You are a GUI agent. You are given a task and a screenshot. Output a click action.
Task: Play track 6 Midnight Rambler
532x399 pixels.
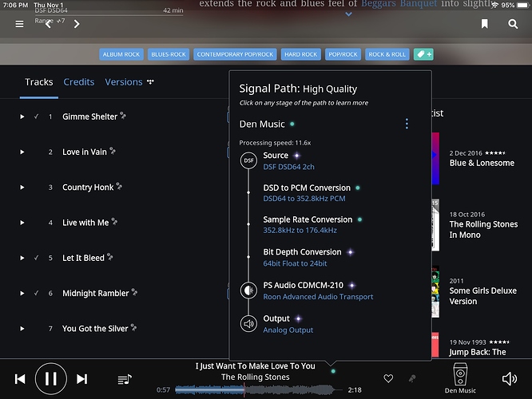pyautogui.click(x=22, y=293)
